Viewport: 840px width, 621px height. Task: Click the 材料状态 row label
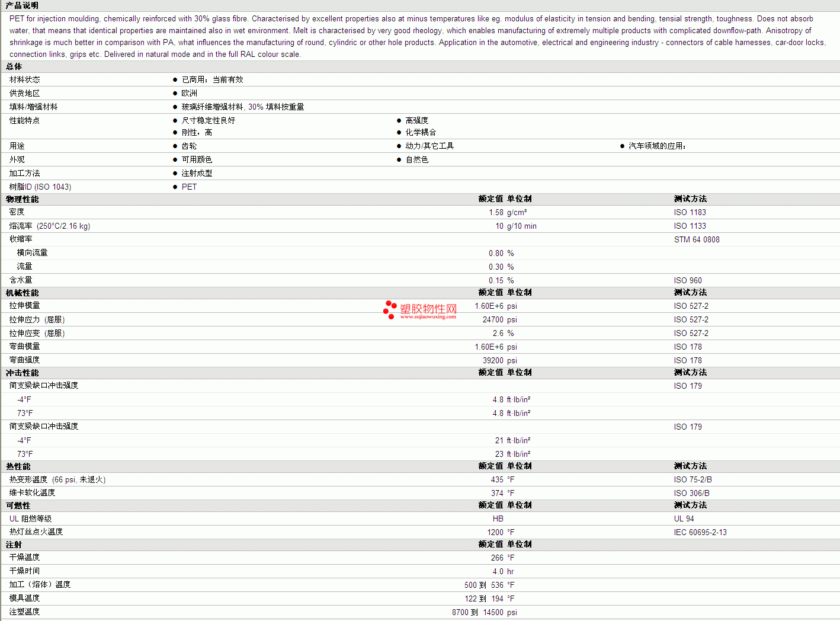24,79
